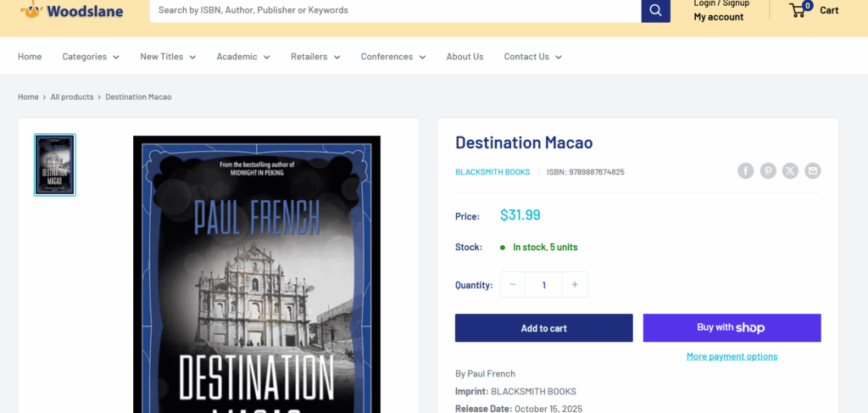Expand the Retailers menu
Screen dimensions: 868x413
(x=315, y=57)
